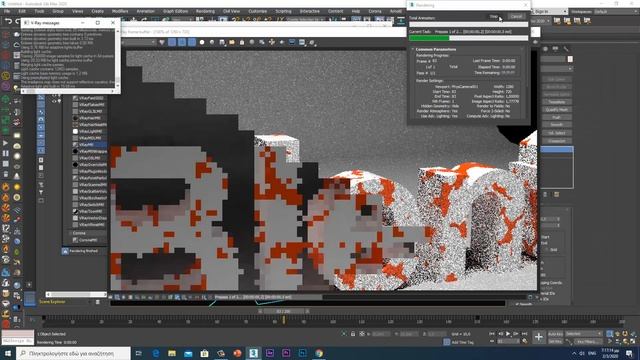Open After Effects from the taskbar
Image resolution: width=640 pixels, height=360 pixels.
pos(270,353)
